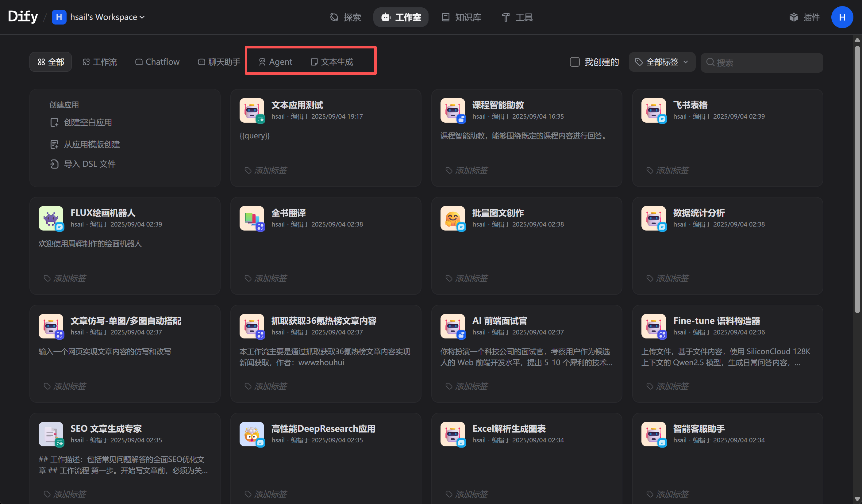Screen dimensions: 862x504
Task: Enable the 我创建的 checkbox
Action: point(575,62)
